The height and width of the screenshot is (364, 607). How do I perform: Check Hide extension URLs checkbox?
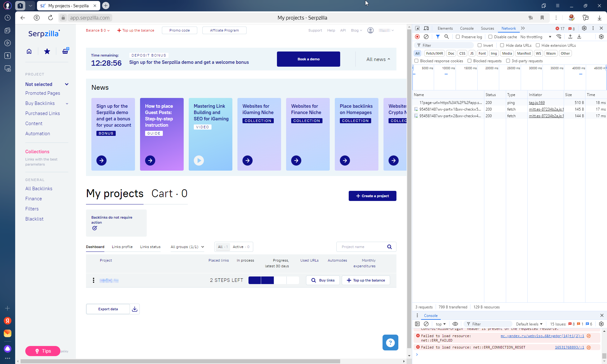point(538,45)
